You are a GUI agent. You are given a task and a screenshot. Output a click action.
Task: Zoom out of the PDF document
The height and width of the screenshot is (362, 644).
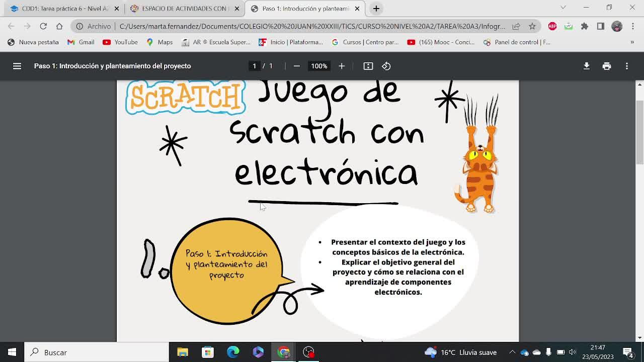(x=296, y=66)
